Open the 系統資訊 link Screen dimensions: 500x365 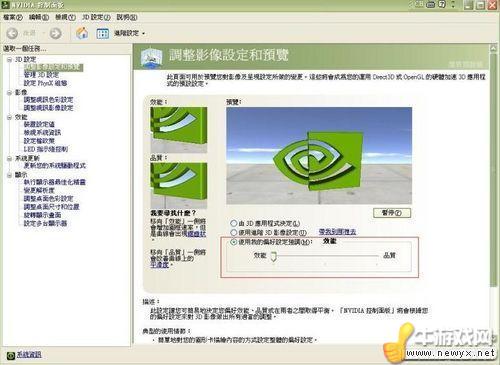tap(29, 355)
